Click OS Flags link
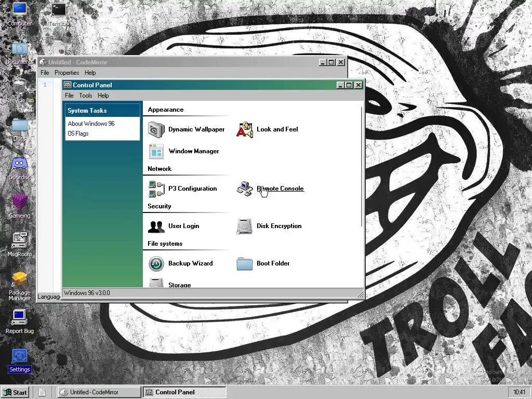The height and width of the screenshot is (399, 532). (x=78, y=134)
